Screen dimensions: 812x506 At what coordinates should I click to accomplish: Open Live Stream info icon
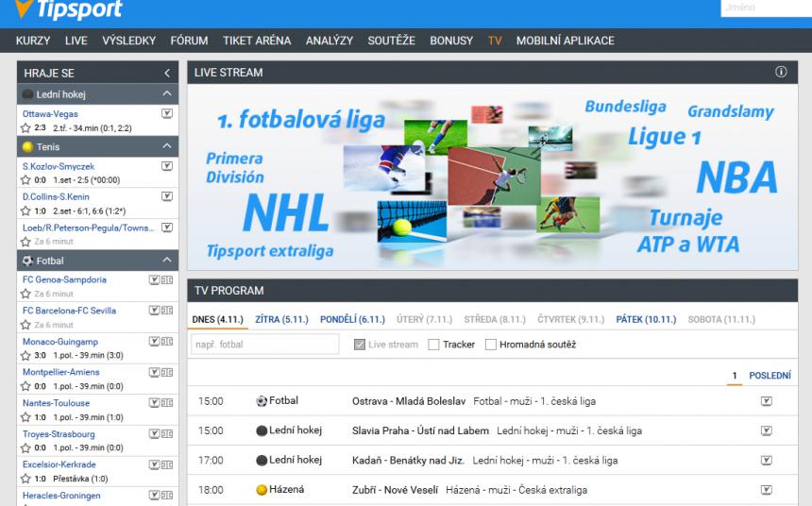[781, 72]
